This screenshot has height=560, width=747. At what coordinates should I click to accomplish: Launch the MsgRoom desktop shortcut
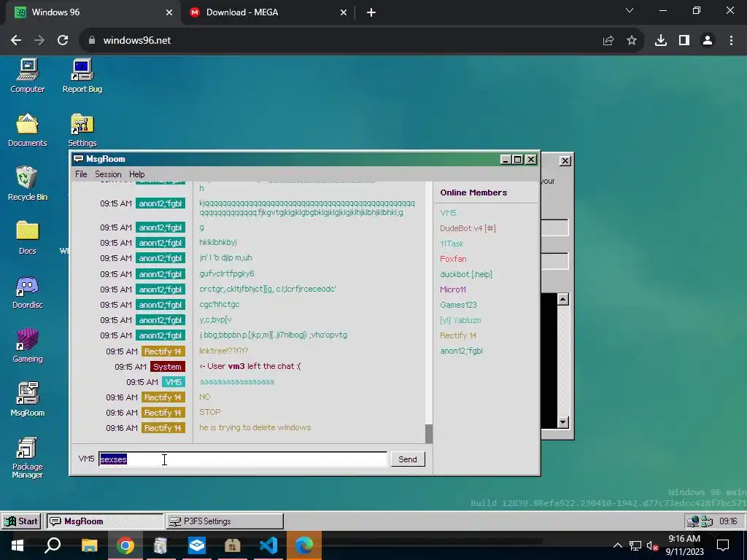click(28, 400)
